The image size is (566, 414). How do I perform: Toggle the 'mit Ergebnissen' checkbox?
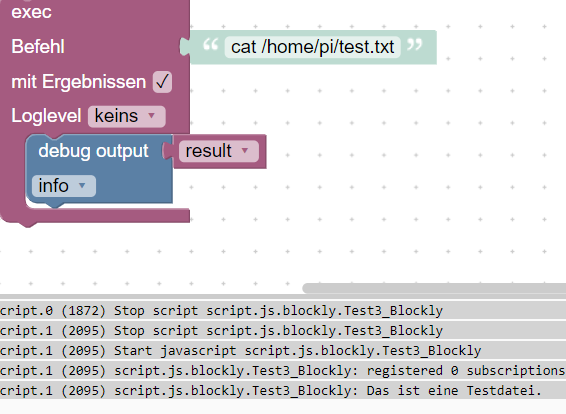162,82
